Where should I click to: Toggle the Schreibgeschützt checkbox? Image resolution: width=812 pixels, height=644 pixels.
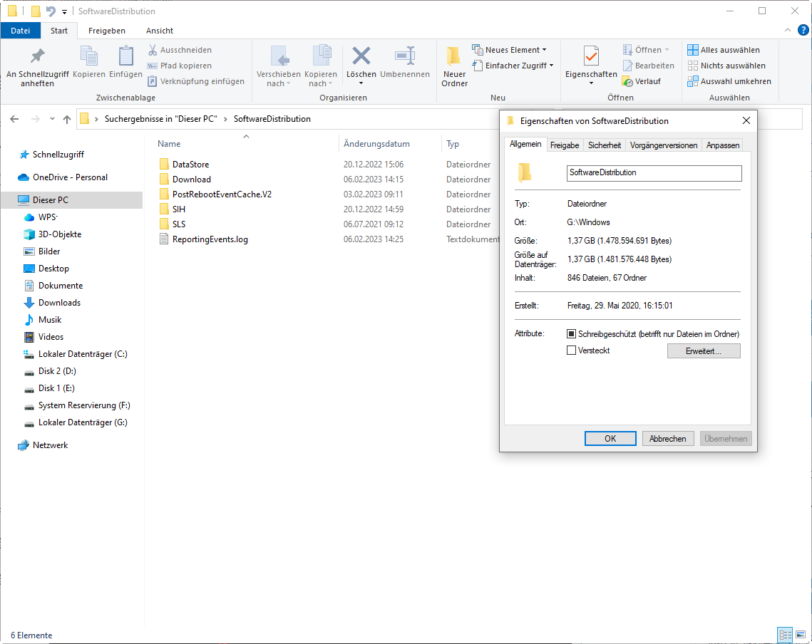(571, 334)
